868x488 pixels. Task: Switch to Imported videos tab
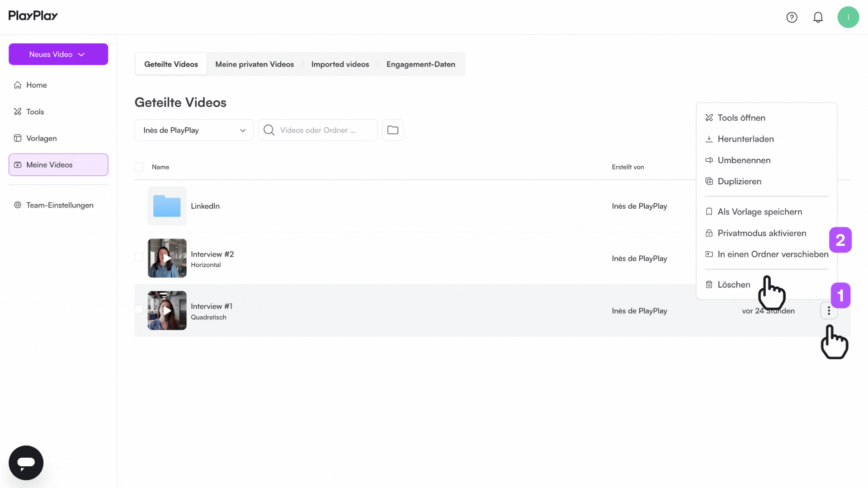click(340, 64)
